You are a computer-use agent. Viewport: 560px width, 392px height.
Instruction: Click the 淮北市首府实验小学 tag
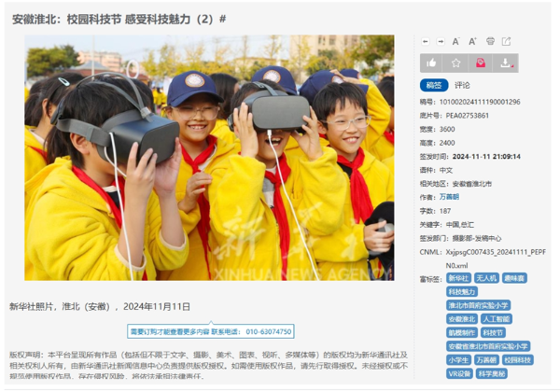coord(478,305)
